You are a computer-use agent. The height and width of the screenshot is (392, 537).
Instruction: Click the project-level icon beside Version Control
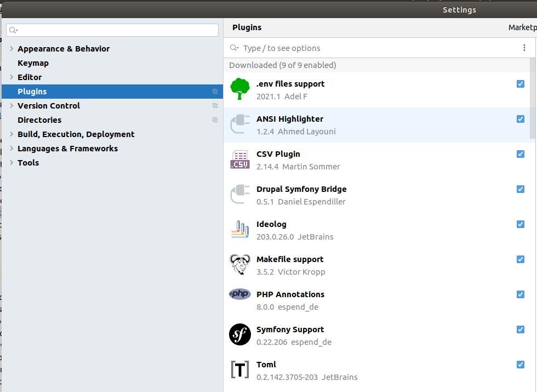215,105
